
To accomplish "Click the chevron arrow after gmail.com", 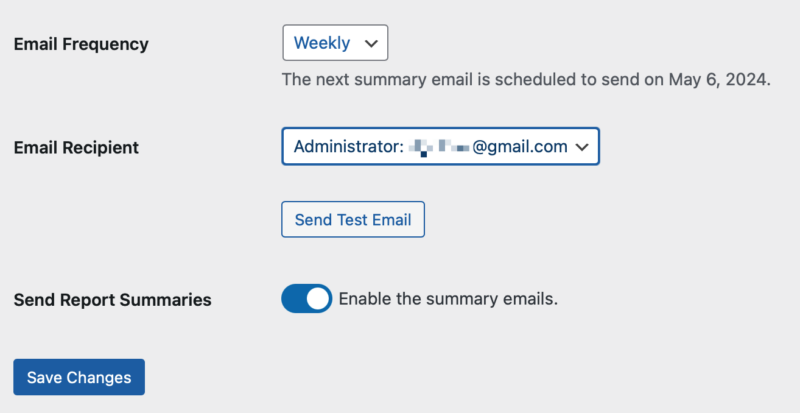I will [x=582, y=147].
